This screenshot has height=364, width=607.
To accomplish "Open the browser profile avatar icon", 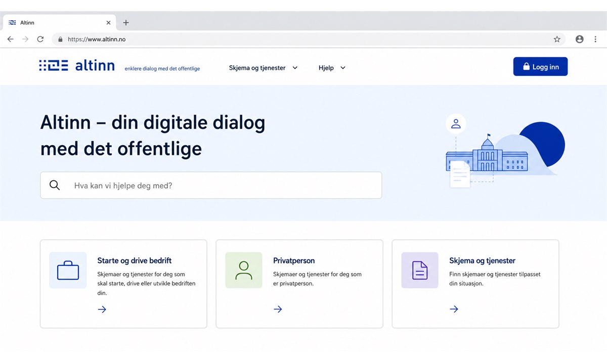I will click(x=580, y=39).
